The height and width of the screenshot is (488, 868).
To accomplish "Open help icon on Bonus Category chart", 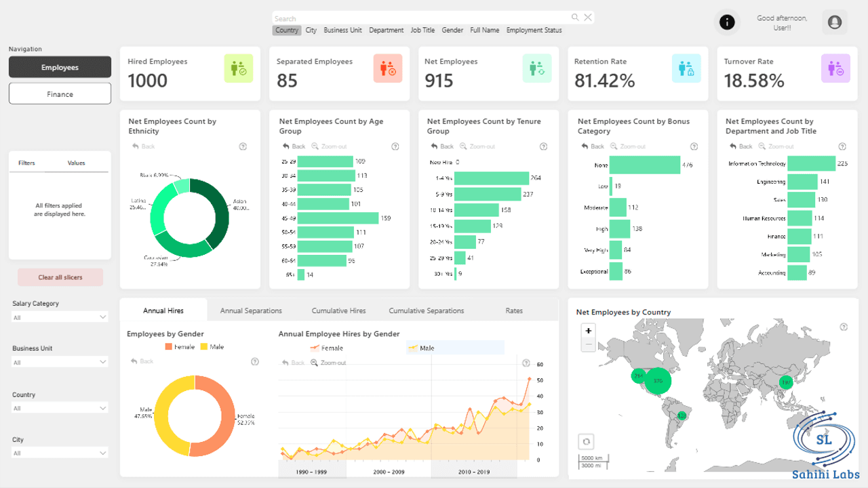I will point(694,146).
